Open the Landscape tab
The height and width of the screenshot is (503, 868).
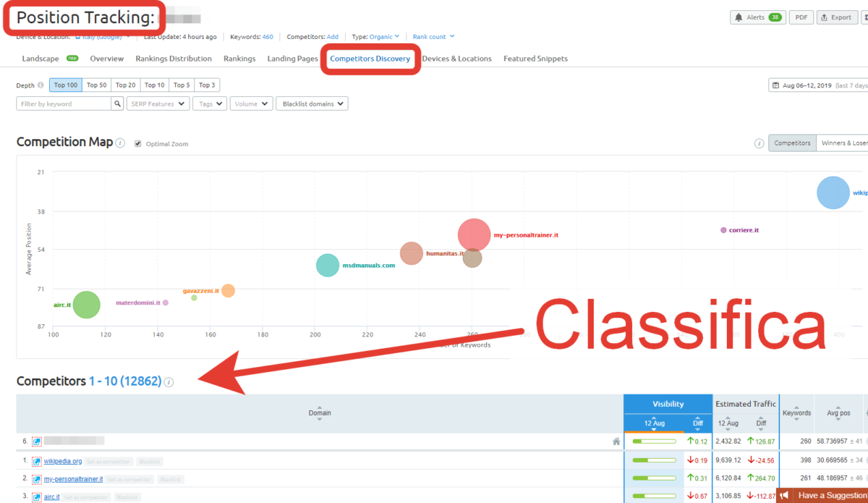point(41,59)
